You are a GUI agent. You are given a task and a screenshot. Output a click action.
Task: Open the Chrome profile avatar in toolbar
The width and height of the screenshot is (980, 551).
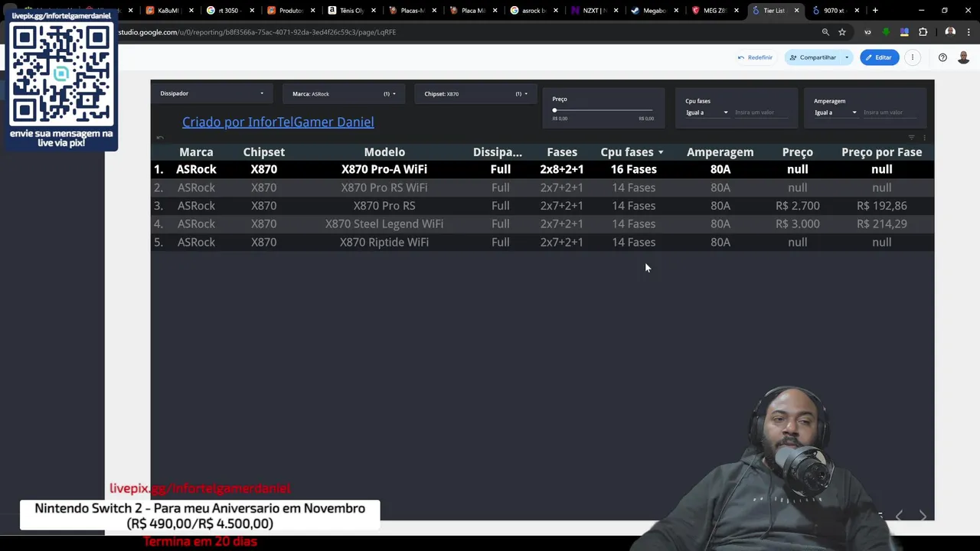[950, 32]
